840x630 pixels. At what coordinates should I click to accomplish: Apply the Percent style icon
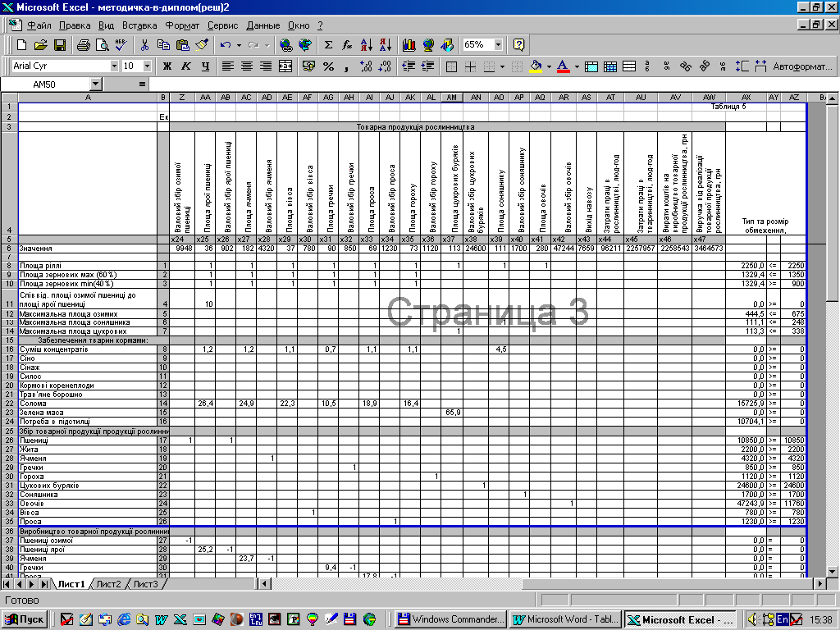[328, 66]
